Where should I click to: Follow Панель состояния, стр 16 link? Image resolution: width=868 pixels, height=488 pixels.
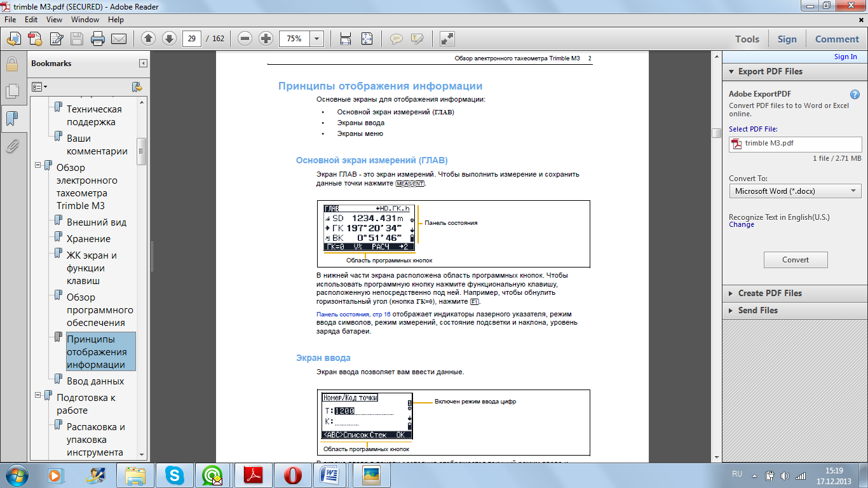(353, 314)
